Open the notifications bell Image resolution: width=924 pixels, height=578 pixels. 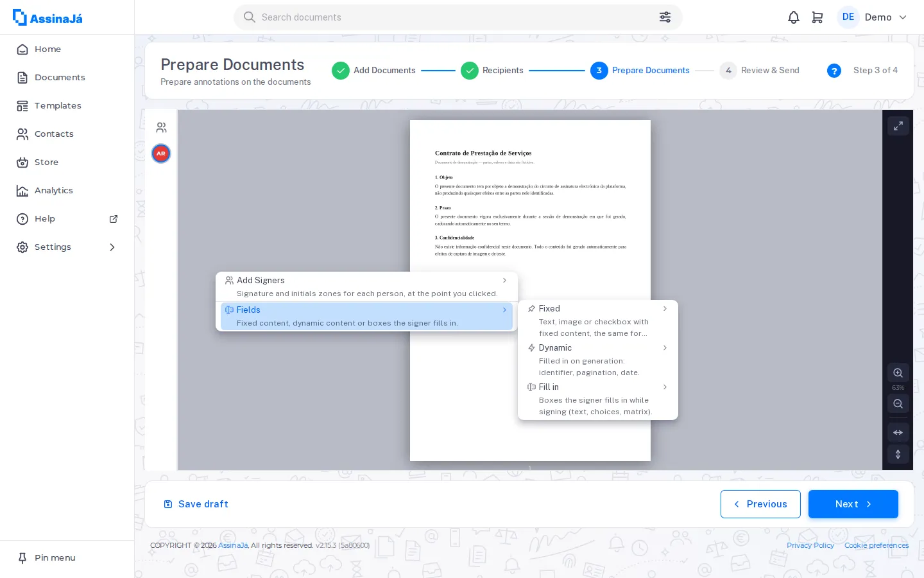(794, 17)
